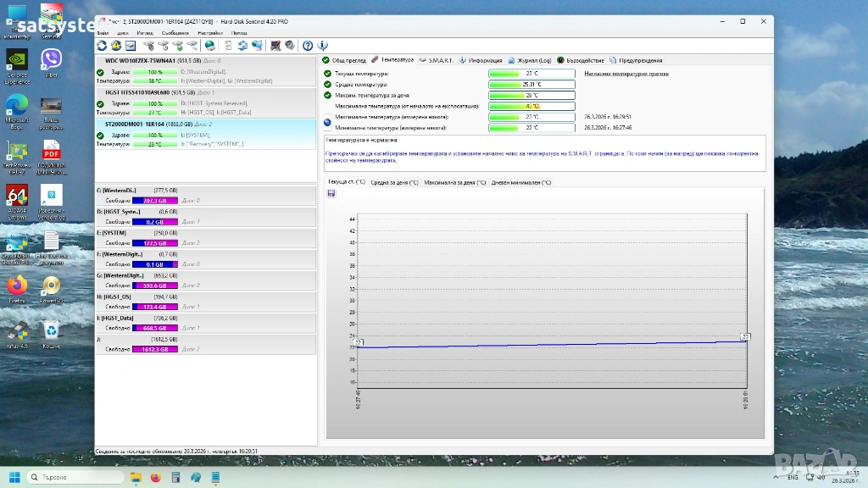Screen dimensions: 868x488
Task: Switch to the S.M.A.R.T. tab
Action: pyautogui.click(x=440, y=60)
